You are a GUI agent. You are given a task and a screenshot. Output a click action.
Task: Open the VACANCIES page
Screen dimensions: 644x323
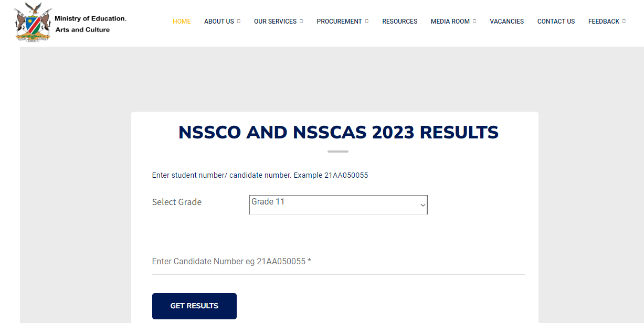[x=506, y=21]
